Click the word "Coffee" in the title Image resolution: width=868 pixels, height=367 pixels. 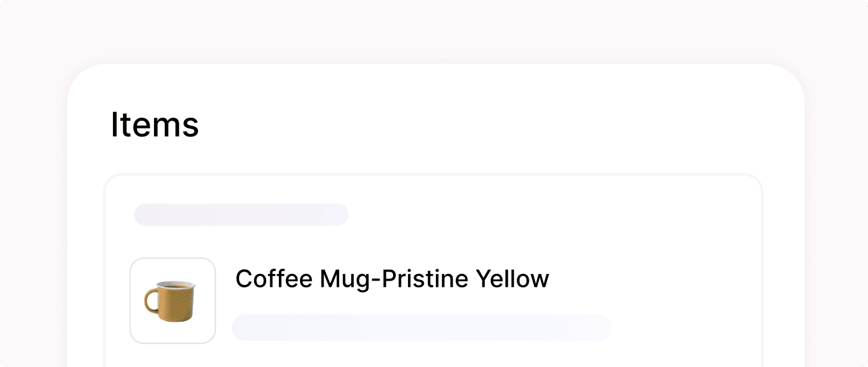point(273,279)
